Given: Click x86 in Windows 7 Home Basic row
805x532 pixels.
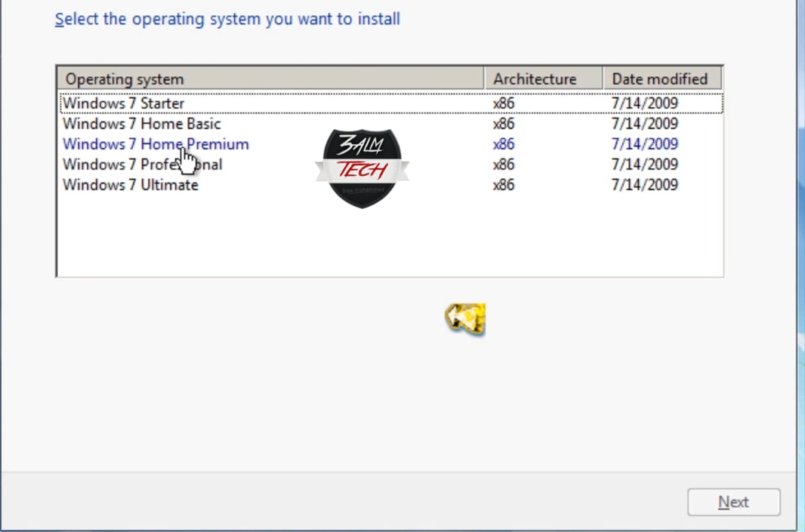Looking at the screenshot, I should 504,124.
